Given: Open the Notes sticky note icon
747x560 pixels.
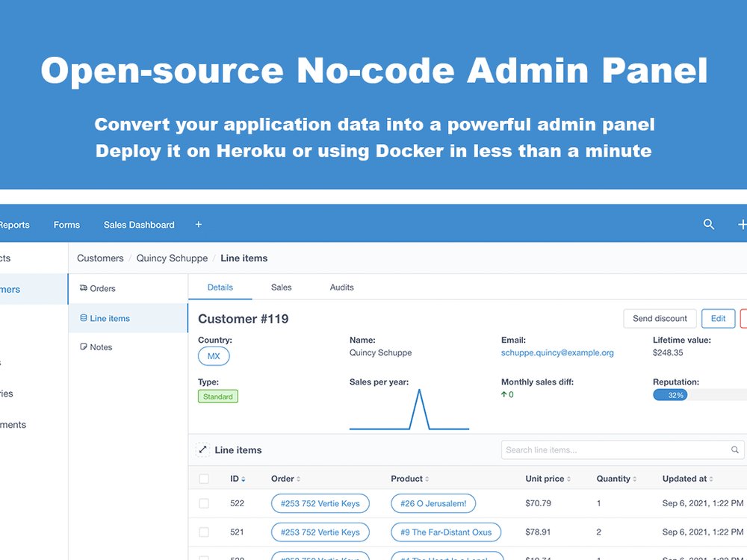Looking at the screenshot, I should [x=84, y=347].
